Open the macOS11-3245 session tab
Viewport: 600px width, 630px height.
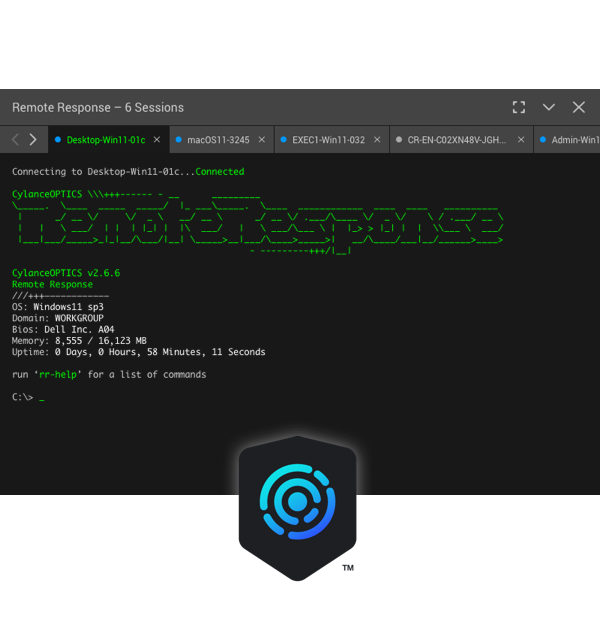[x=218, y=140]
